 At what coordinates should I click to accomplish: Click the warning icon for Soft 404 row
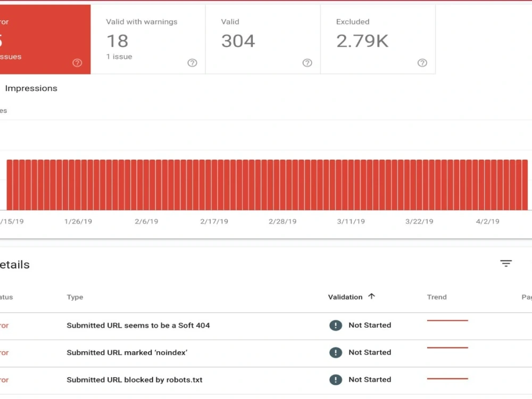(x=336, y=326)
